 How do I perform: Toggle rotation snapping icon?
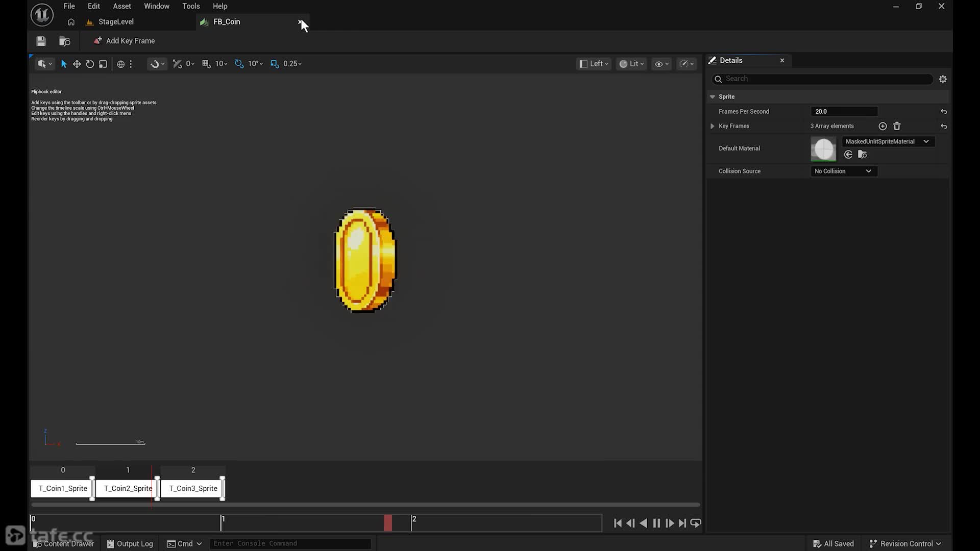click(x=239, y=64)
